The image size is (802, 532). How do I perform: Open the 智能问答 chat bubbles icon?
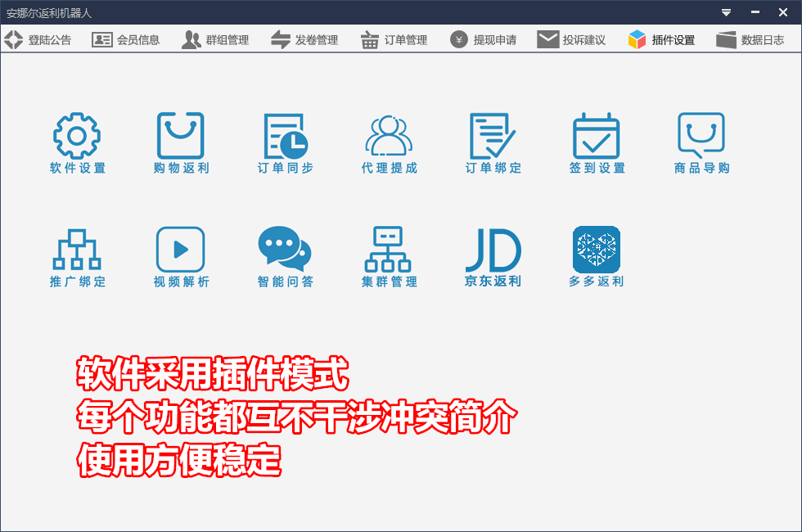pyautogui.click(x=286, y=250)
